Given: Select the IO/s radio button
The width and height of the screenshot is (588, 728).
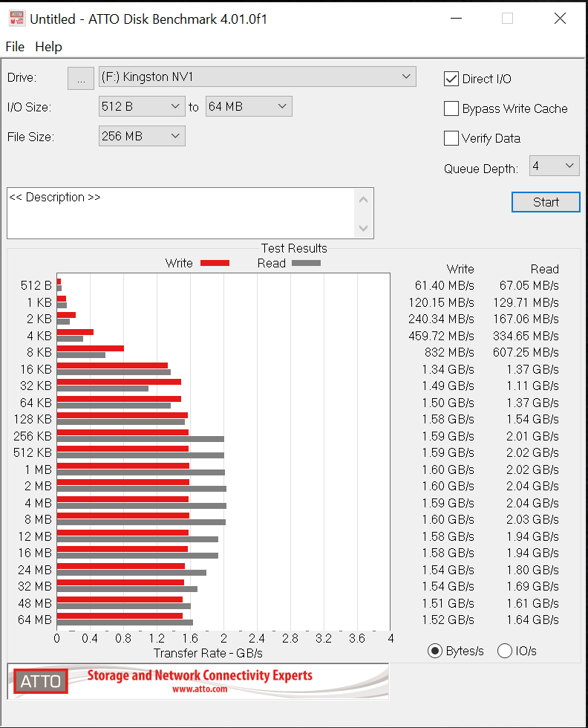Looking at the screenshot, I should (504, 651).
